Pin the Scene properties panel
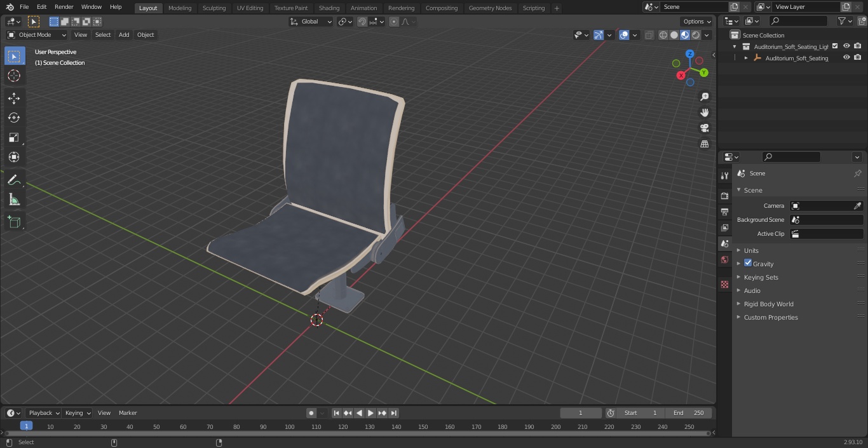This screenshot has height=448, width=868. pyautogui.click(x=857, y=173)
